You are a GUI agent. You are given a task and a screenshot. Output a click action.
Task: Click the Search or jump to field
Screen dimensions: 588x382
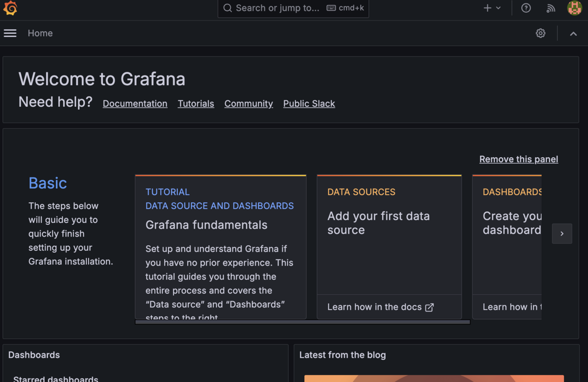click(x=293, y=8)
